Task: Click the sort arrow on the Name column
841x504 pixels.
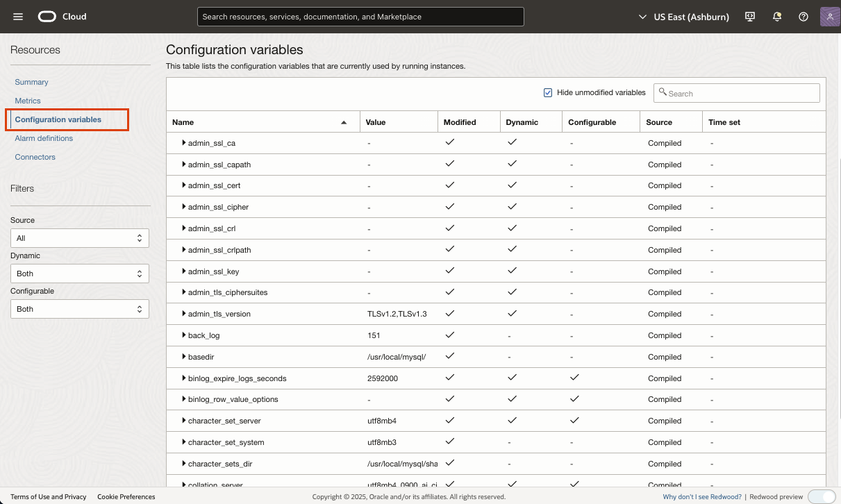Action: 343,121
